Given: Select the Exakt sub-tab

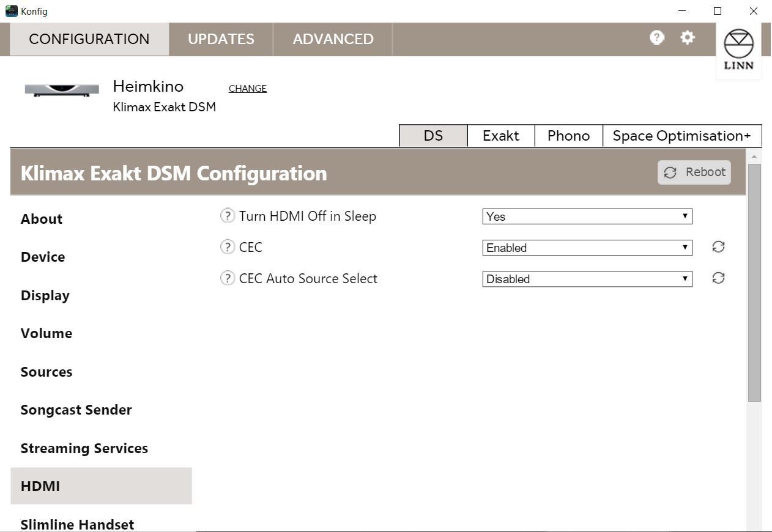Looking at the screenshot, I should [x=501, y=136].
